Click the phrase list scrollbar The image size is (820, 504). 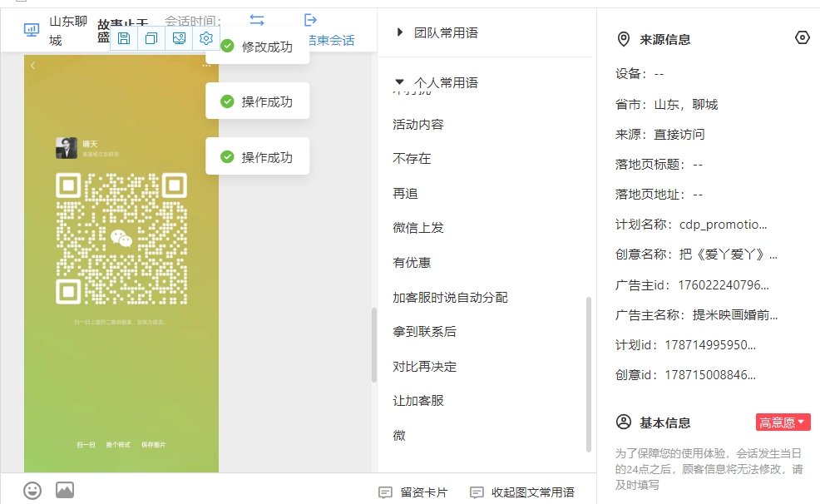tap(589, 374)
